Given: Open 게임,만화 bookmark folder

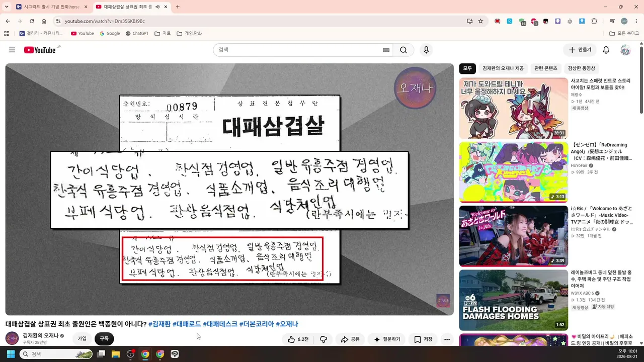Looking at the screenshot, I should click(189, 33).
